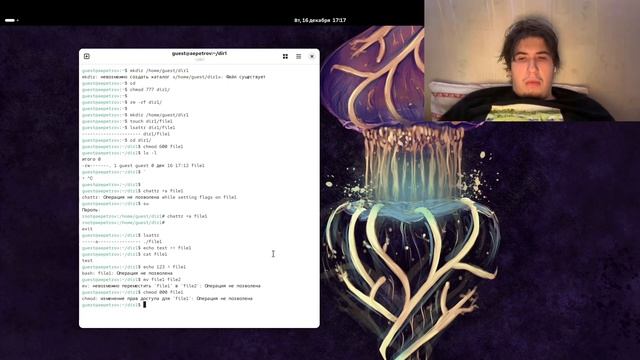Click the command 'chmod 600 file1'
This screenshot has width=640, height=360.
pos(163,147)
